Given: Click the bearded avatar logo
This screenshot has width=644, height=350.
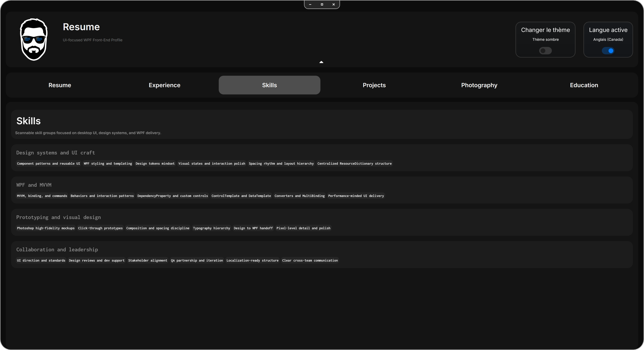Looking at the screenshot, I should point(34,40).
